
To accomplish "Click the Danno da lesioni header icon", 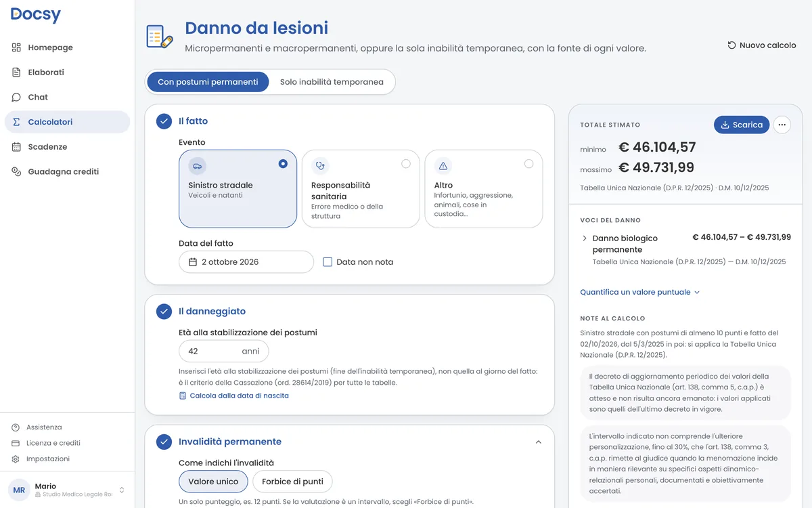I will 160,36.
